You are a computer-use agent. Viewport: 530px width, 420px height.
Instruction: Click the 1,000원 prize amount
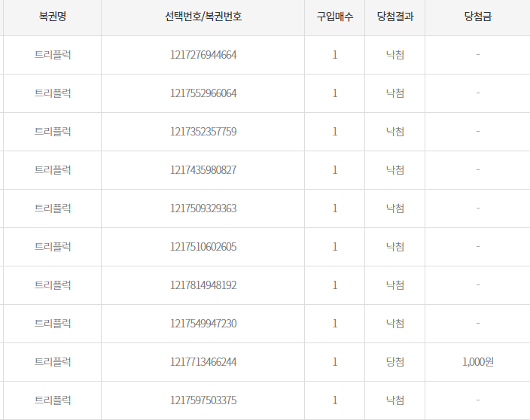[478, 362]
